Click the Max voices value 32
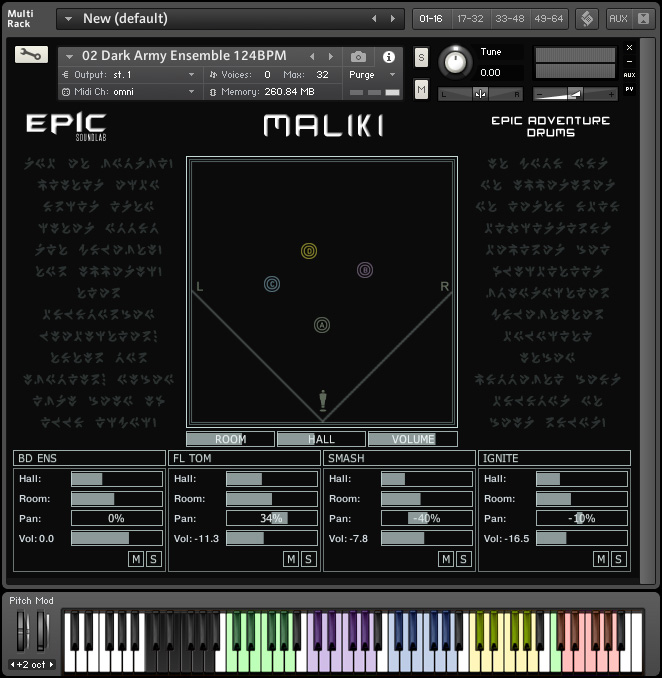The width and height of the screenshot is (662, 678). coord(322,75)
